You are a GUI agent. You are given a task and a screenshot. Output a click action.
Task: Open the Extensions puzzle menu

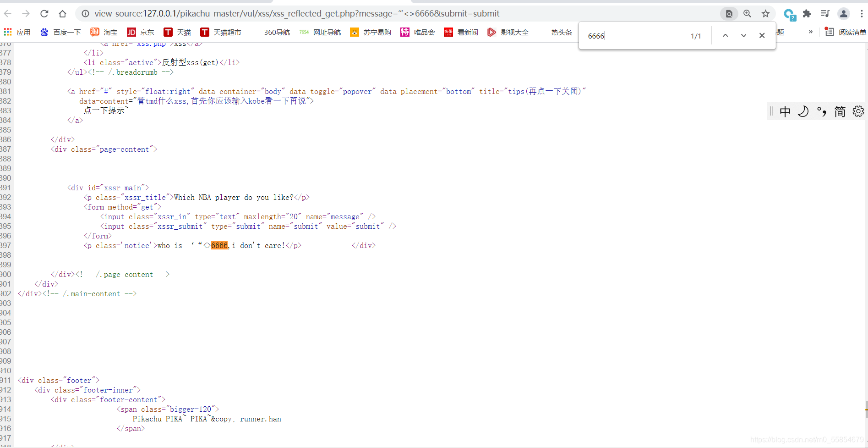pos(807,14)
